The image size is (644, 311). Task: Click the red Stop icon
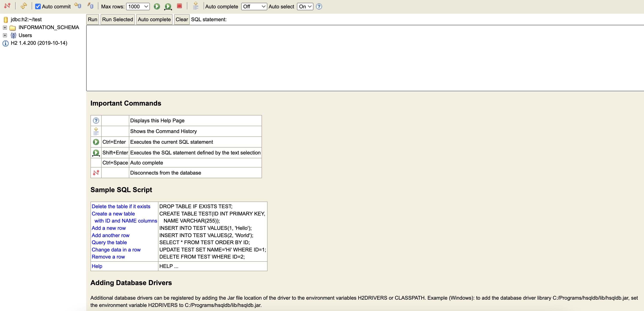click(179, 6)
